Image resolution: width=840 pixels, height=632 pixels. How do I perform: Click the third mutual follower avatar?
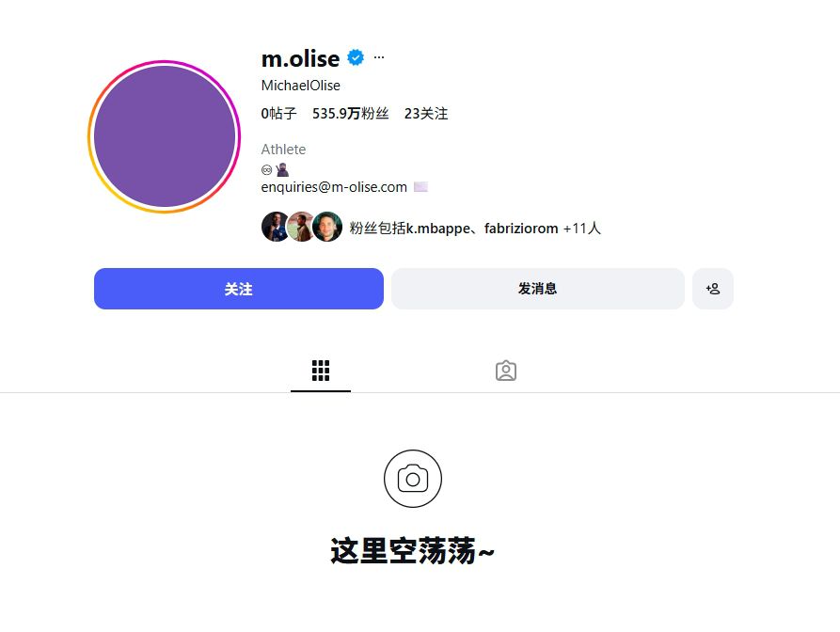327,227
